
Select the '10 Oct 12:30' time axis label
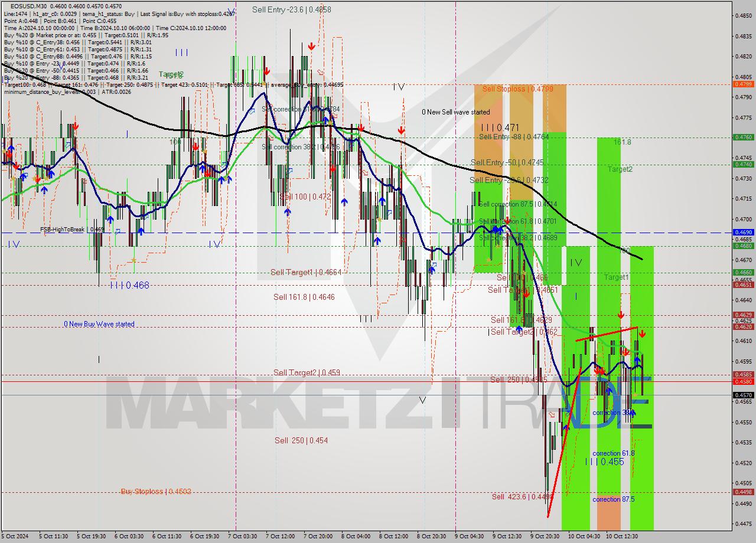(623, 536)
